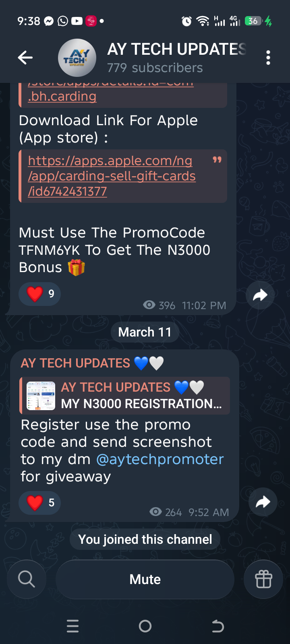Open the .bh.carding Play Store link
The height and width of the screenshot is (644, 290).
pyautogui.click(x=62, y=96)
